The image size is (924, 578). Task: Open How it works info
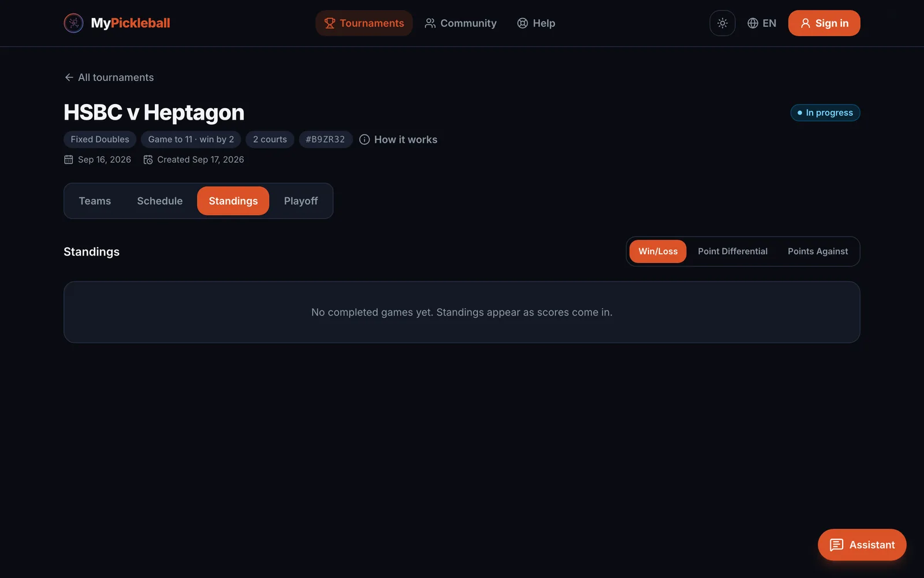click(x=398, y=139)
